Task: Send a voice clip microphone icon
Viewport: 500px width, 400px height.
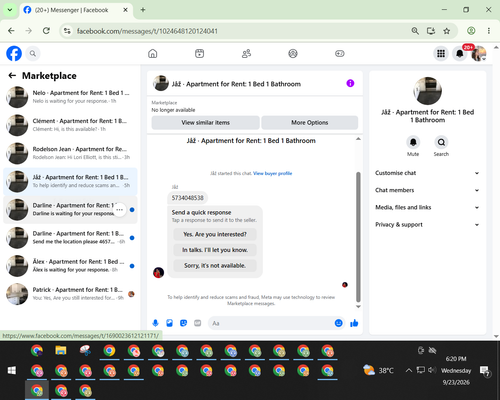Action: (155, 323)
